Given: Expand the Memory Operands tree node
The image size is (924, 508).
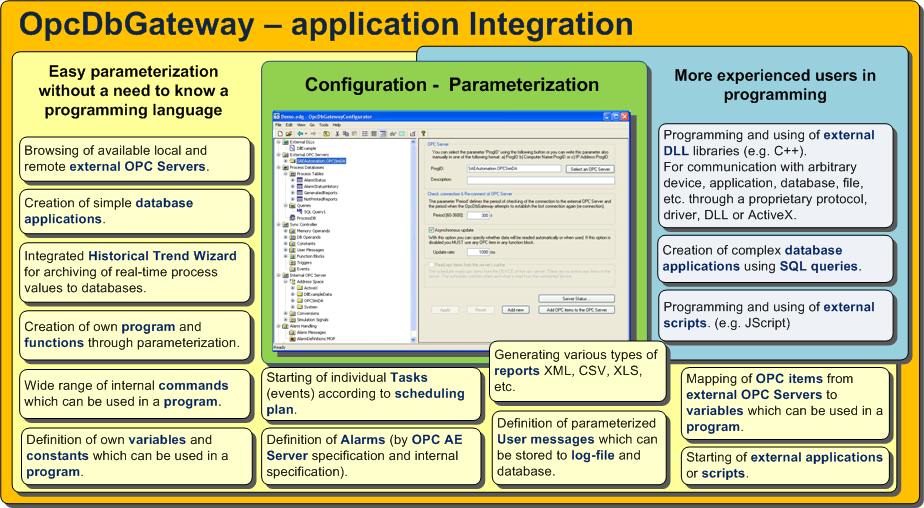Looking at the screenshot, I should click(285, 230).
